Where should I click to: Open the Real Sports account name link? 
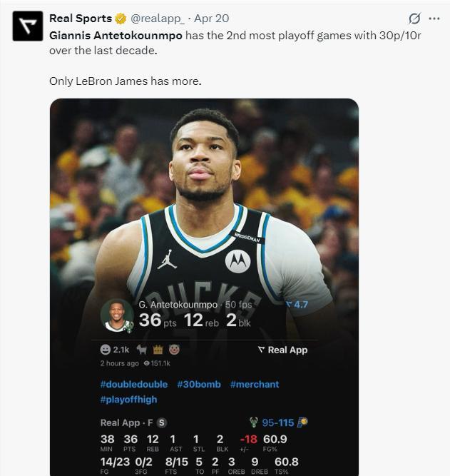(x=81, y=19)
